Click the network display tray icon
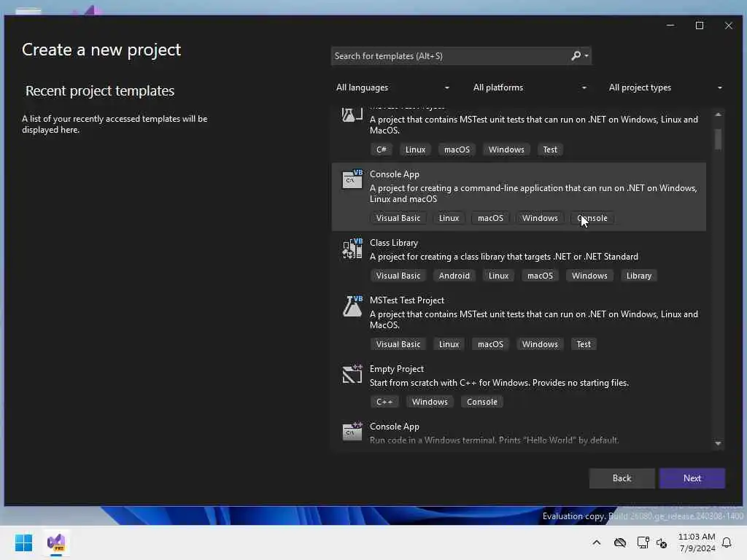 click(643, 542)
